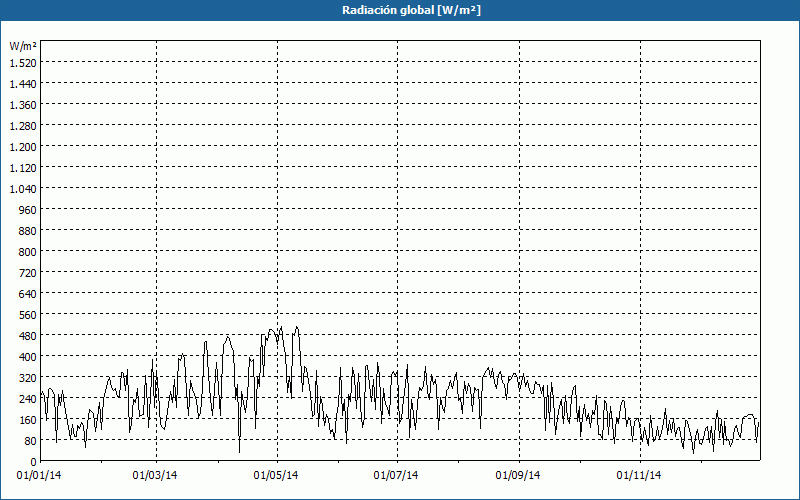Select the 1.520 y-axis value
Image resolution: width=800 pixels, height=500 pixels.
23,63
